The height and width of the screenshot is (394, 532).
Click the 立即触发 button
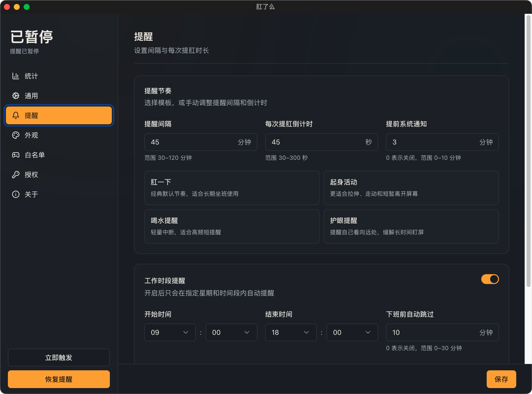point(59,358)
